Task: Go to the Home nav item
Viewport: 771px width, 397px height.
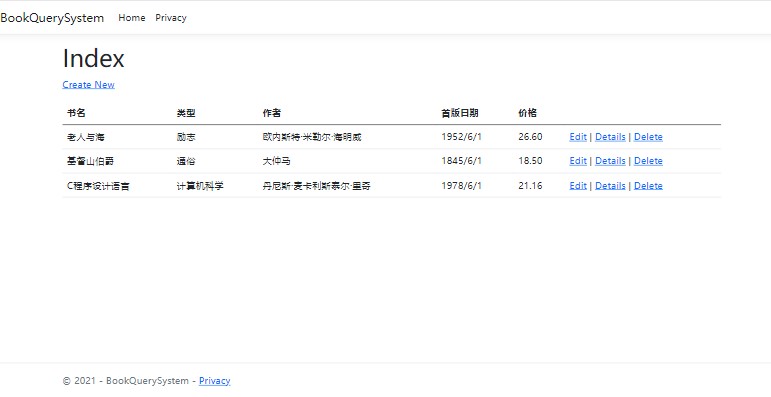Action: coord(132,18)
